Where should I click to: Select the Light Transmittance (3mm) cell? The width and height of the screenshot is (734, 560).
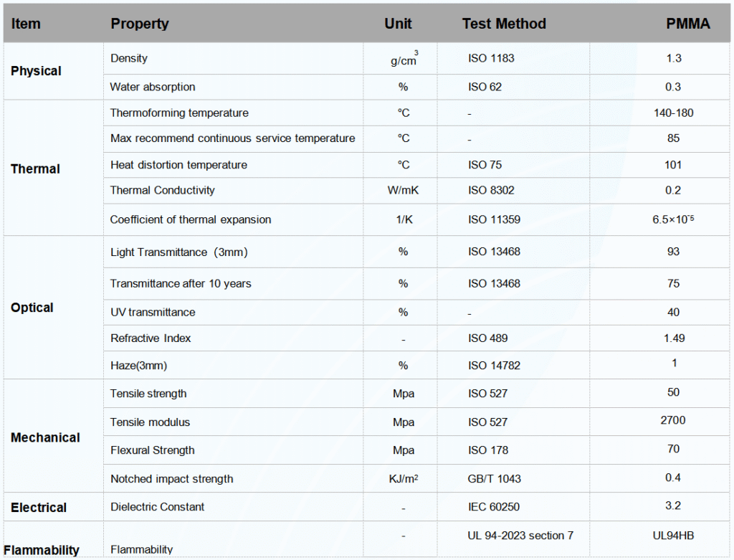(x=178, y=252)
